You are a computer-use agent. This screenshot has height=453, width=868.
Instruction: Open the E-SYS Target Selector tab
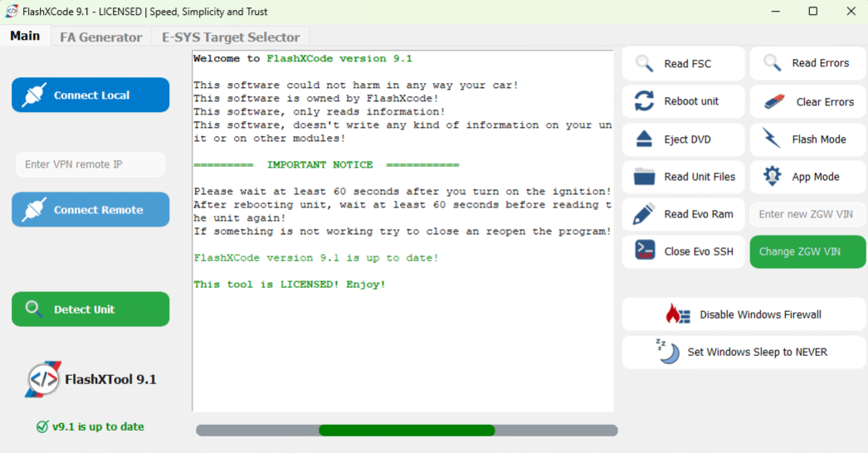point(231,37)
